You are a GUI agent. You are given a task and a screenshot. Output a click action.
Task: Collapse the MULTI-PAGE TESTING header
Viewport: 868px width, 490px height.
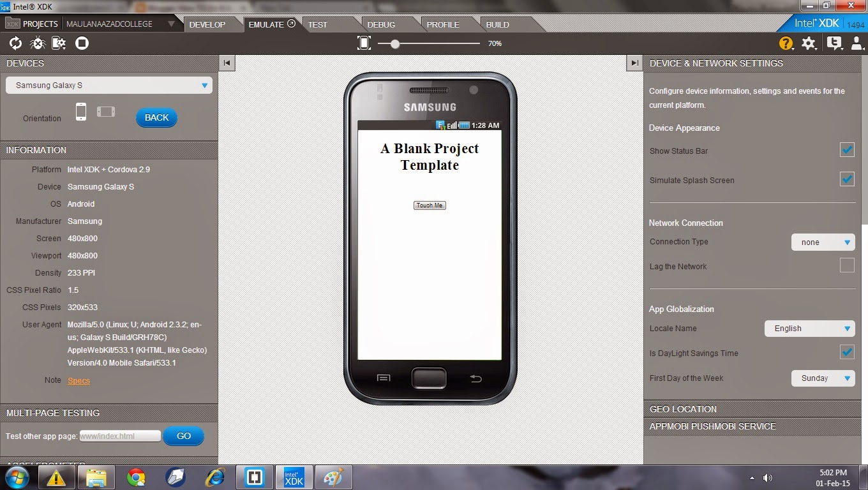(108, 413)
